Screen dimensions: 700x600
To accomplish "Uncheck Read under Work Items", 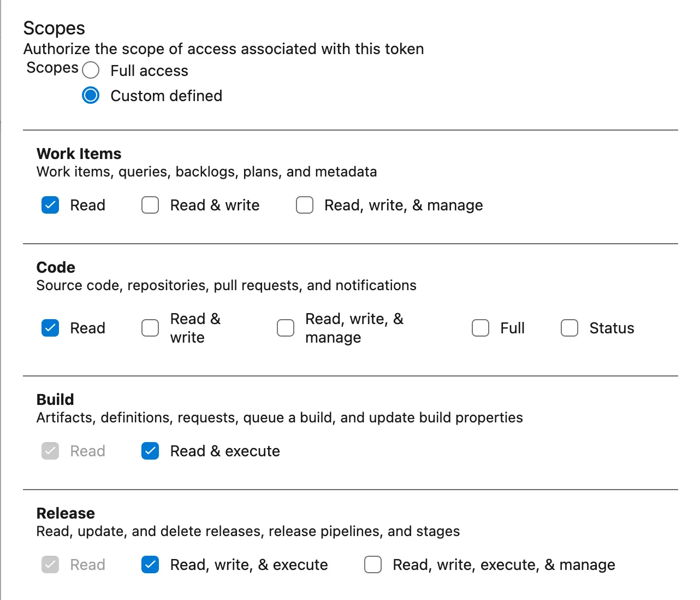I will (50, 205).
